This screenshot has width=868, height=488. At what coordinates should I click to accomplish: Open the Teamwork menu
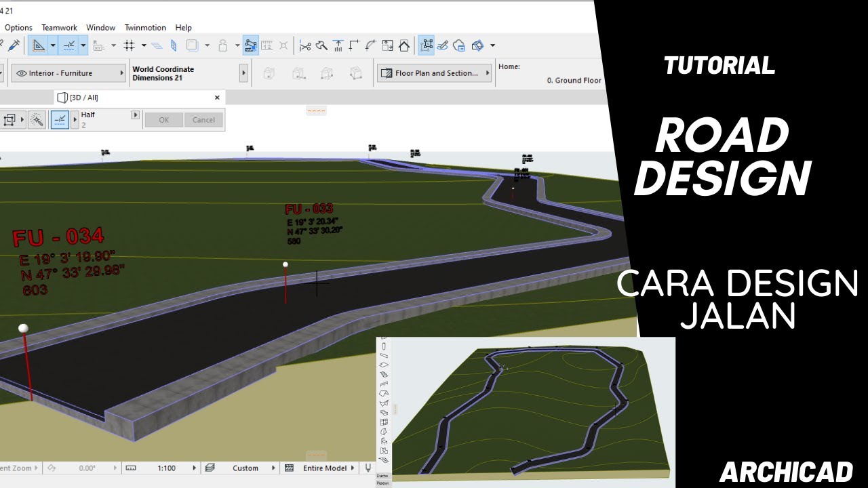click(60, 28)
